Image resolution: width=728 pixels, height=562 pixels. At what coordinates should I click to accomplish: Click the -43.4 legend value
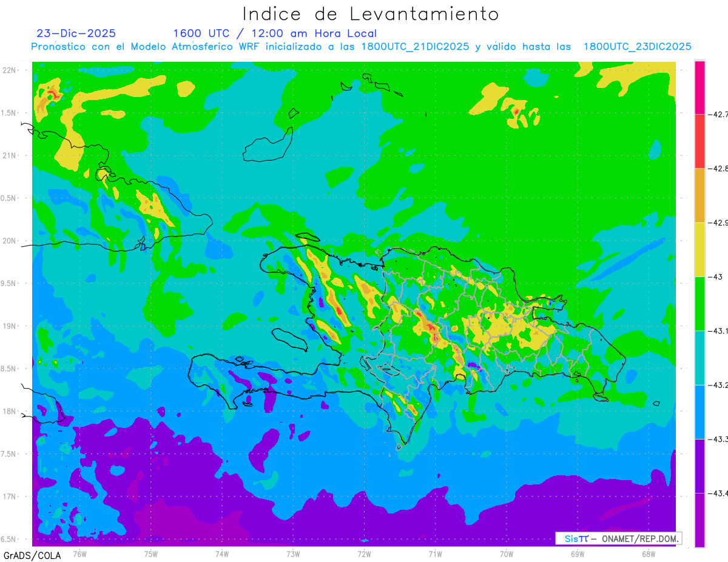[x=718, y=493]
